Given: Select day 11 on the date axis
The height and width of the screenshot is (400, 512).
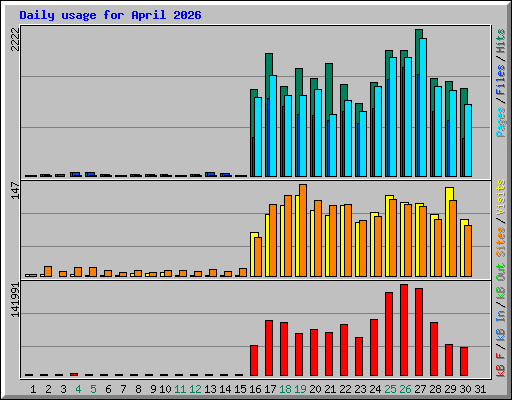Looking at the screenshot, I should point(180,389).
